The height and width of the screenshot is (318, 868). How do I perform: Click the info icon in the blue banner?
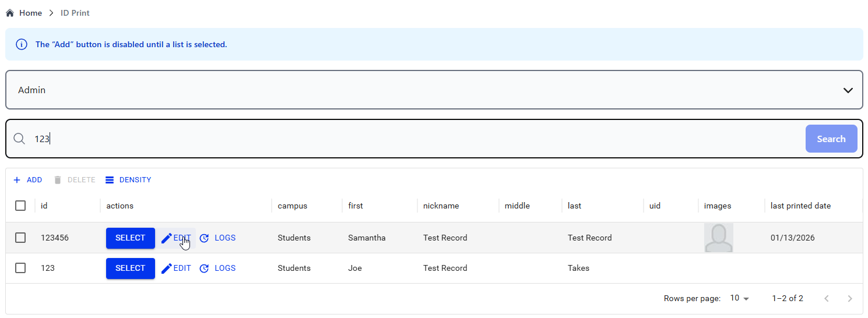(21, 44)
